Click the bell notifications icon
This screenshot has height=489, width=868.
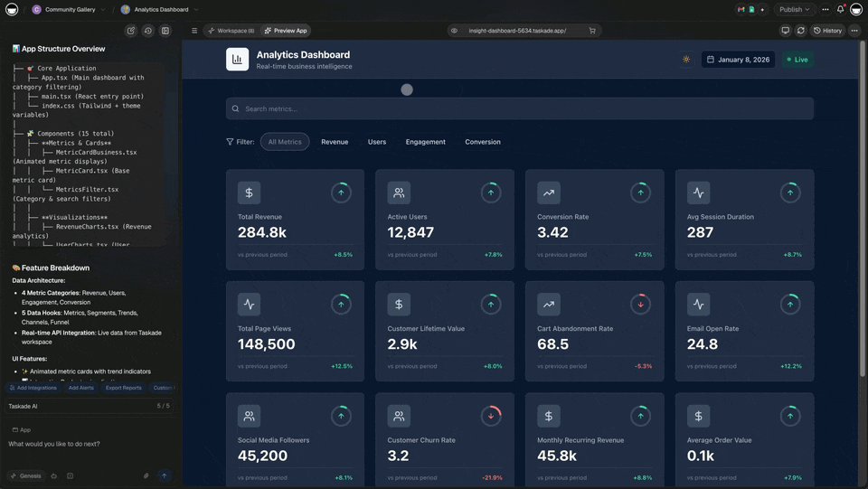coord(841,9)
